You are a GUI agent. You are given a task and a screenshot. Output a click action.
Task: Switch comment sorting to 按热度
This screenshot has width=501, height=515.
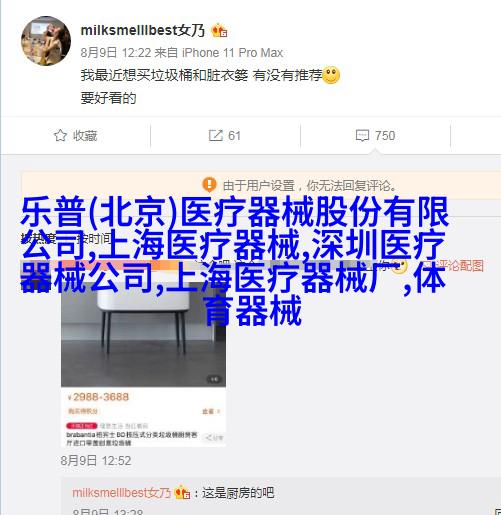click(x=38, y=238)
